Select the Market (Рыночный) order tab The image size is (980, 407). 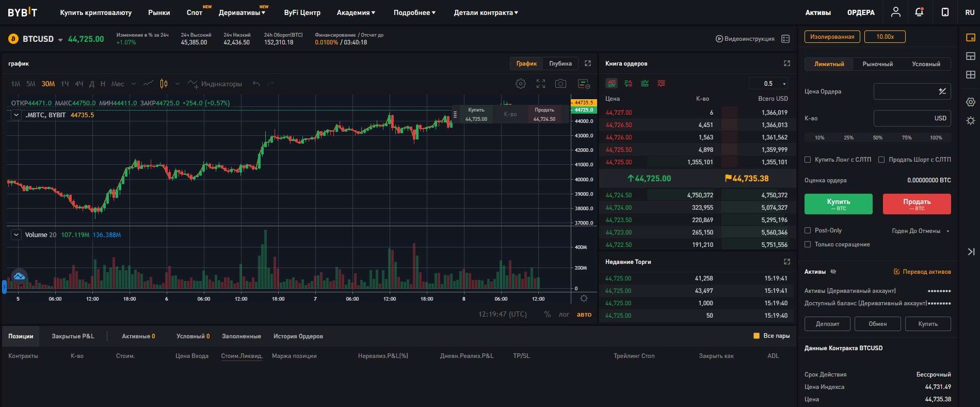coord(877,64)
